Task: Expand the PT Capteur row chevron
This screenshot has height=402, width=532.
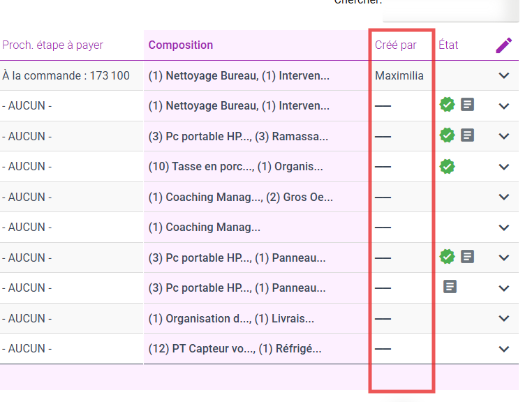Action: point(504,349)
